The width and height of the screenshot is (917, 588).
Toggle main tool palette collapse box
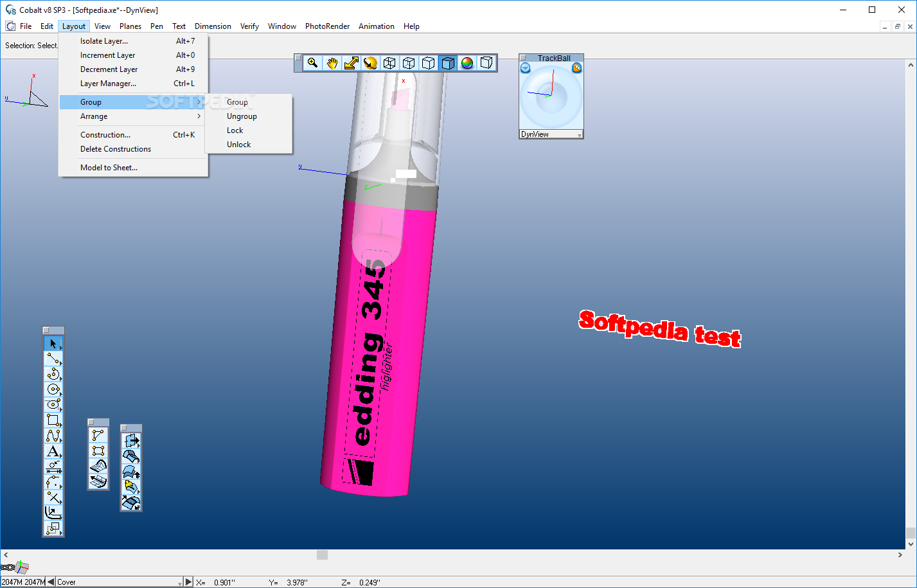point(46,330)
